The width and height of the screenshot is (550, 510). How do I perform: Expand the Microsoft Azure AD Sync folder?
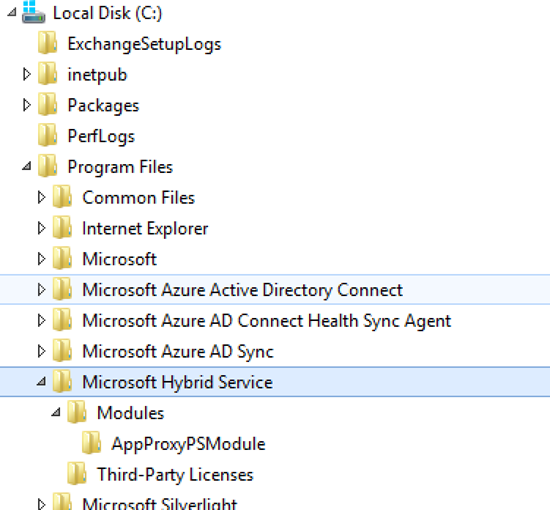(41, 351)
